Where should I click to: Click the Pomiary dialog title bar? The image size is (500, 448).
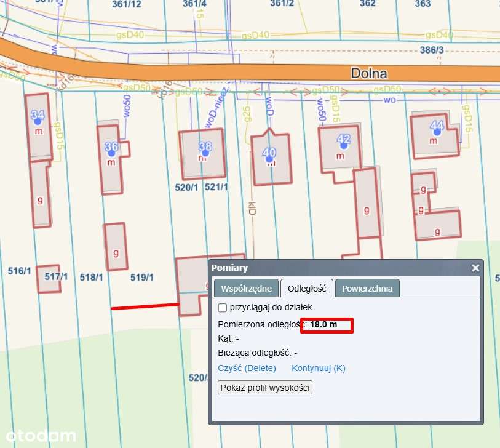coord(346,268)
